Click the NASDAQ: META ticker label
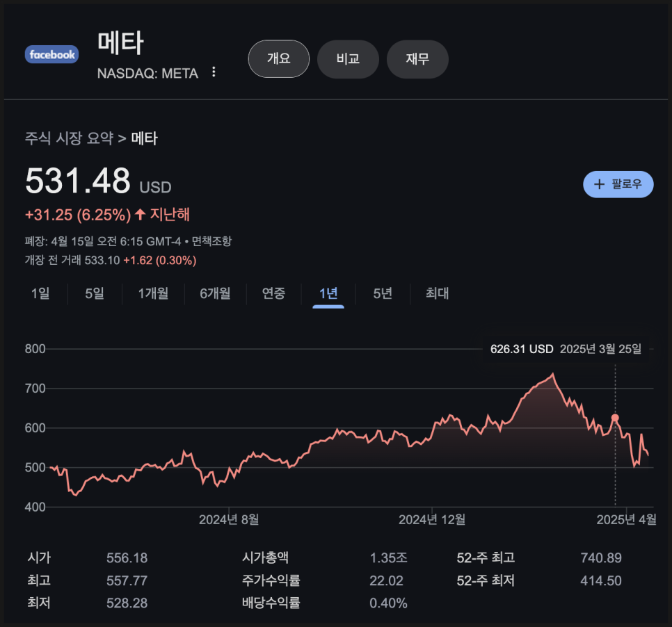Image resolution: width=672 pixels, height=627 pixels. tap(147, 74)
